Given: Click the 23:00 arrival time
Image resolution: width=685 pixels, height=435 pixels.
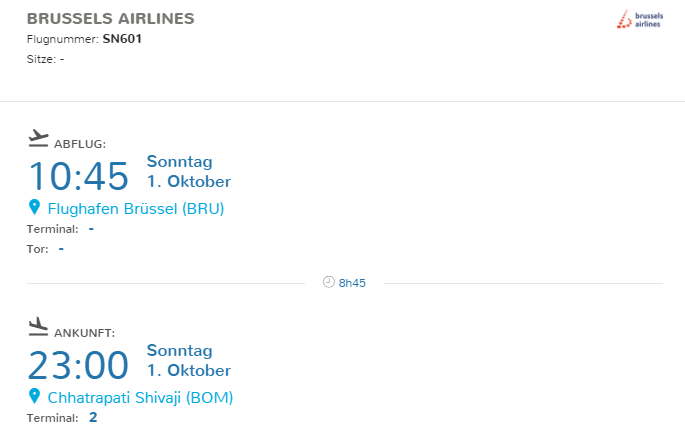Looking at the screenshot, I should coord(78,365).
